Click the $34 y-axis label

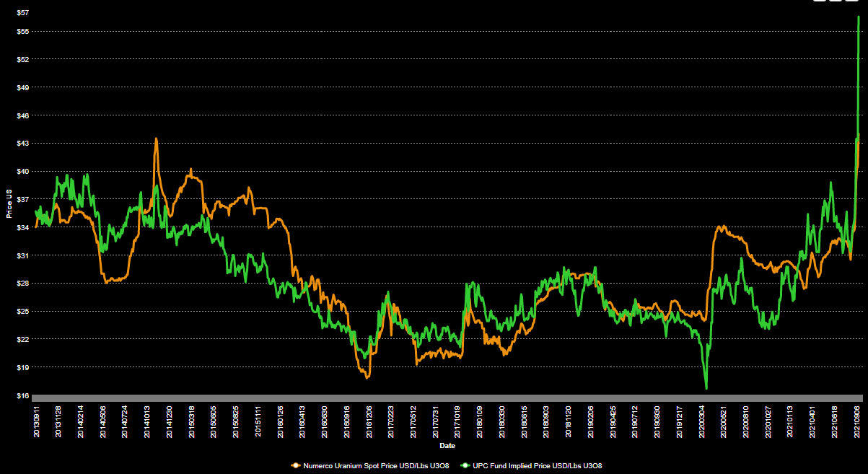point(22,227)
